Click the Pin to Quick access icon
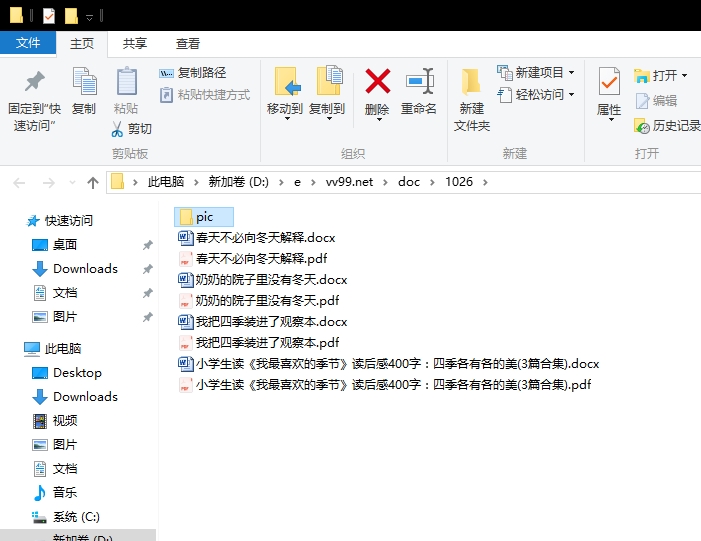The width and height of the screenshot is (701, 541). [x=34, y=82]
